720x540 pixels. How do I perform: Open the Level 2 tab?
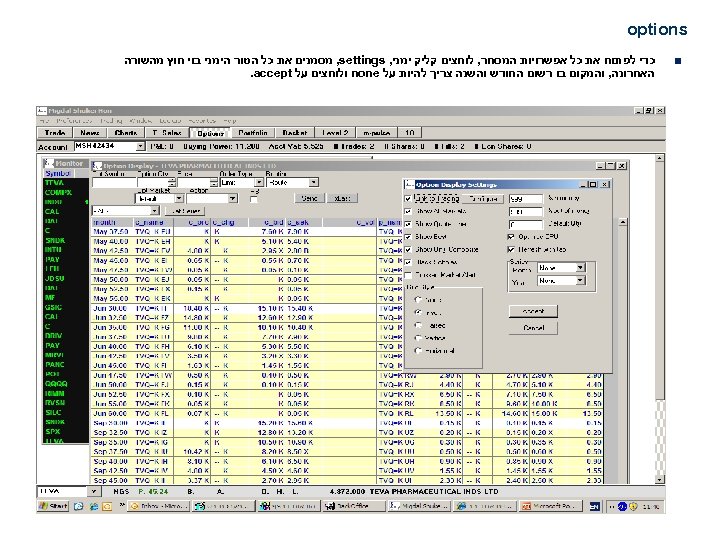coord(335,133)
